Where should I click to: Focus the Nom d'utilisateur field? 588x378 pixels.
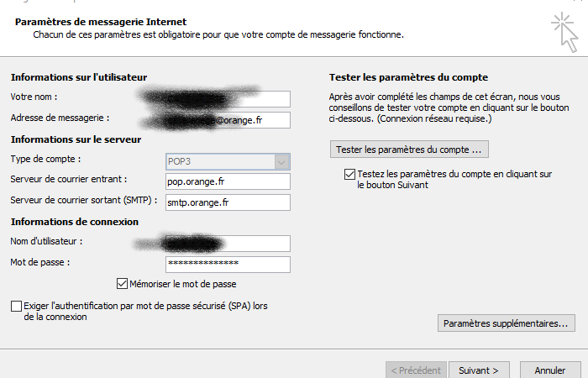pyautogui.click(x=228, y=244)
